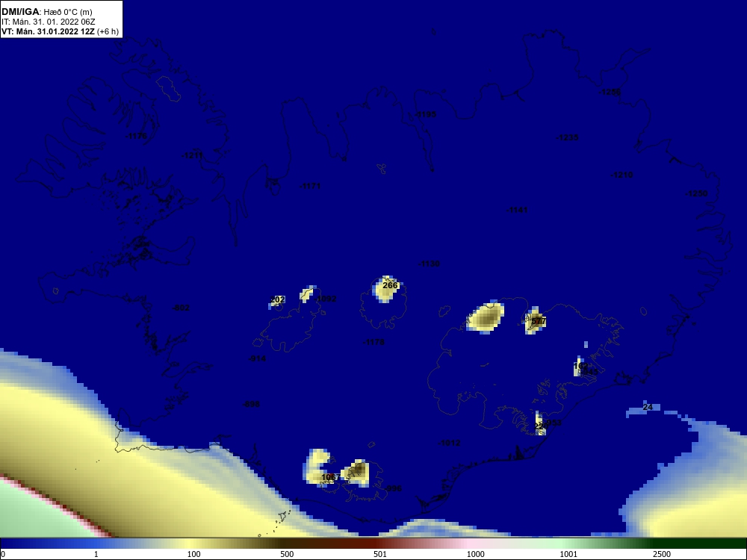The width and height of the screenshot is (747, 560).
Task: Click the -1178 value on the map
Action: (x=373, y=342)
